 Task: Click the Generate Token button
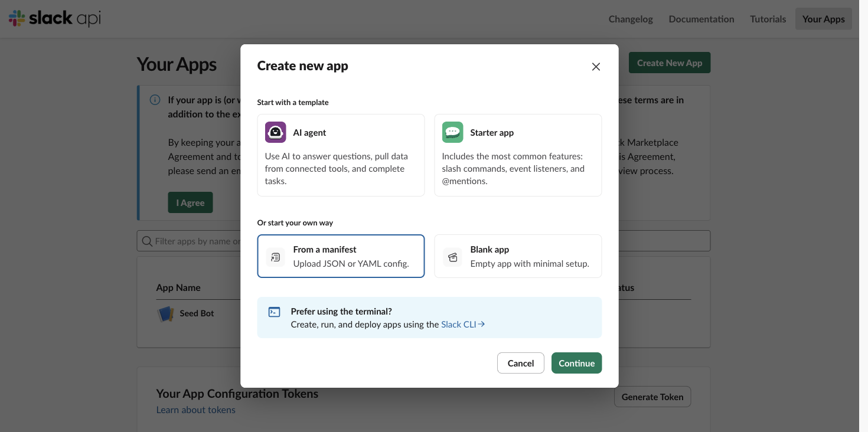[652, 397]
